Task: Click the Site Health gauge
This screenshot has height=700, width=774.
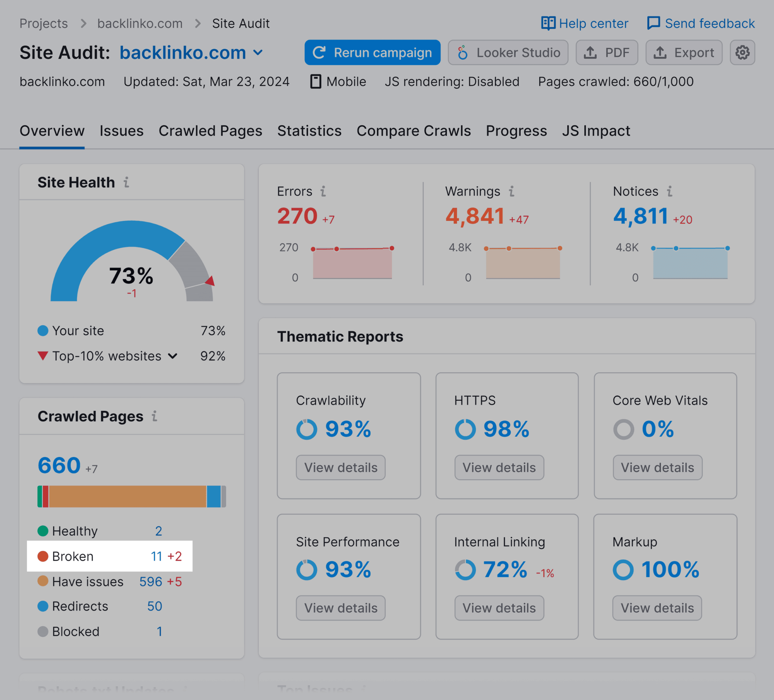Action: (x=132, y=261)
